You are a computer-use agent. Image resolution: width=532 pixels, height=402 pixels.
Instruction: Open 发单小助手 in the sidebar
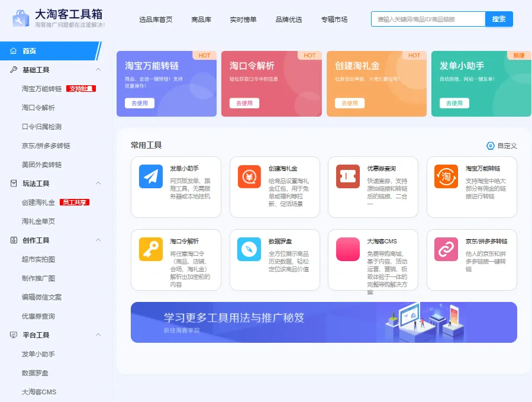point(38,354)
